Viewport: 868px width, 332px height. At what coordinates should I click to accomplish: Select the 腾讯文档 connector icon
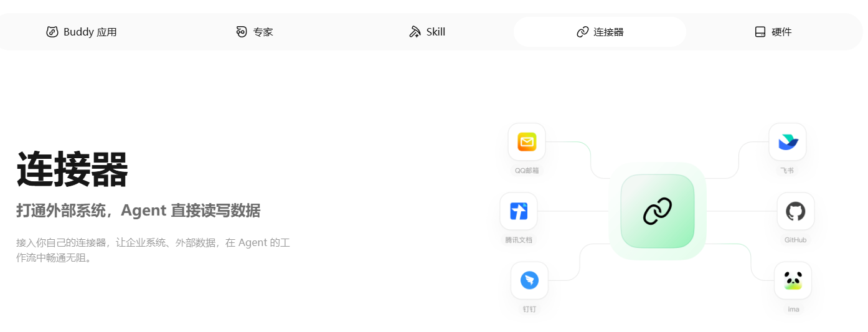tap(519, 211)
